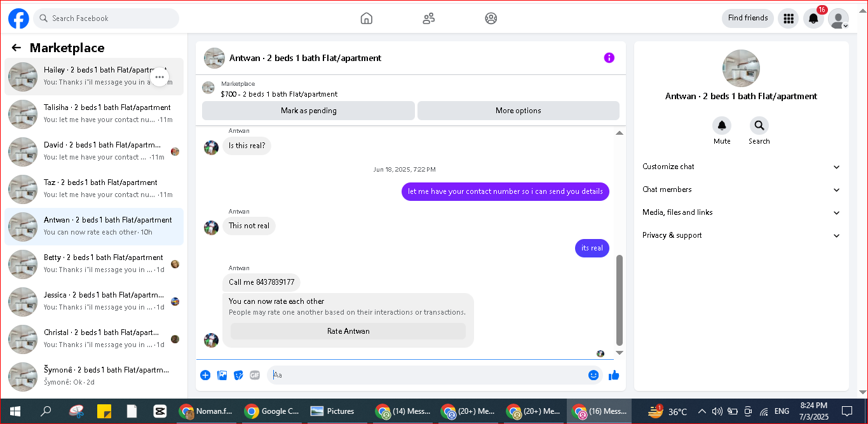The height and width of the screenshot is (424, 868).
Task: Open Hailey's apartment conversation
Action: tap(94, 76)
